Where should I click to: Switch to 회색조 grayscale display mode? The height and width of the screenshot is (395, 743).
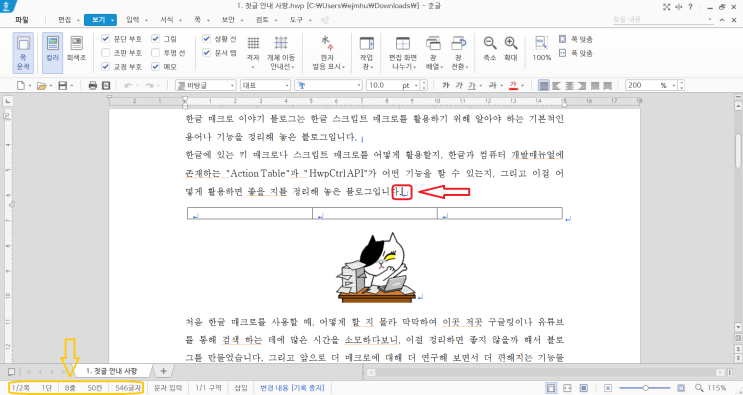click(x=76, y=49)
